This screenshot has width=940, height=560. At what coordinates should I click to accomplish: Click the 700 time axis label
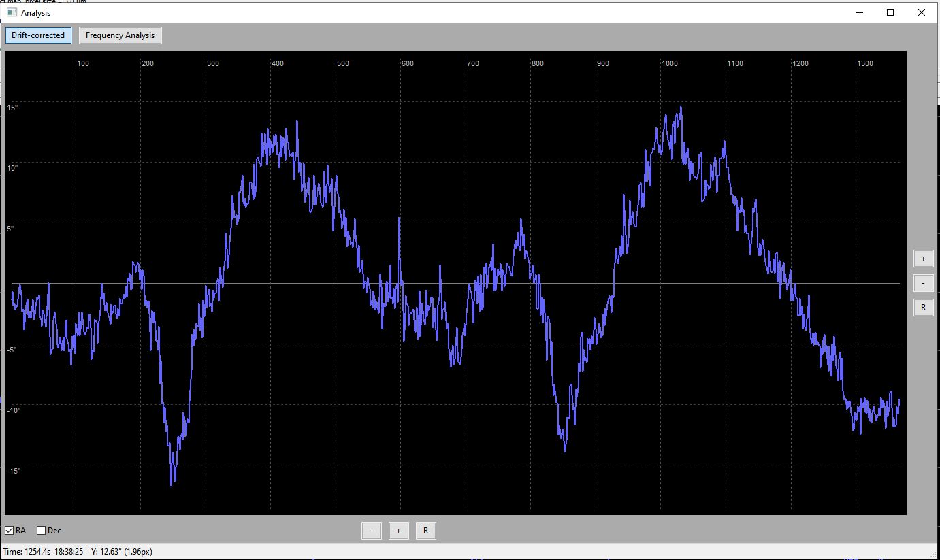coord(473,64)
